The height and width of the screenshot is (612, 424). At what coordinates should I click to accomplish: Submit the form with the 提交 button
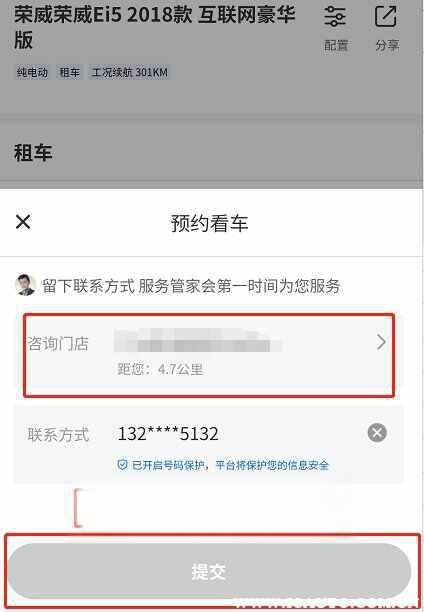tap(209, 571)
